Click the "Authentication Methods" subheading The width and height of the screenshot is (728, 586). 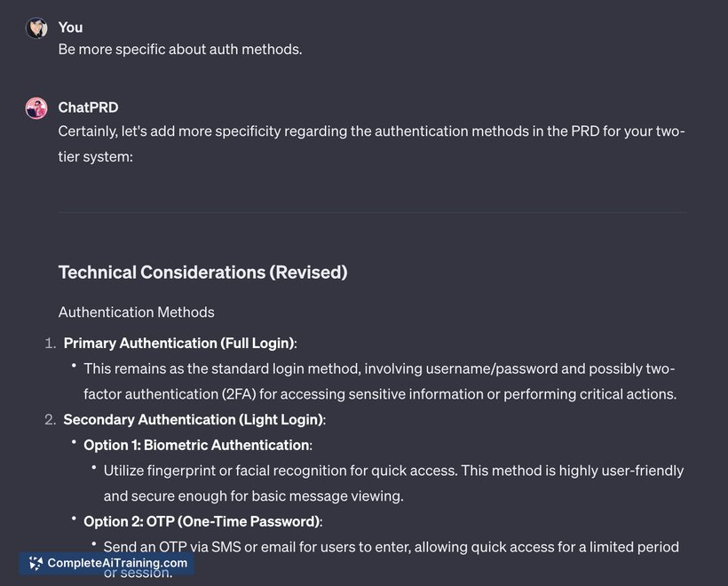coord(137,312)
